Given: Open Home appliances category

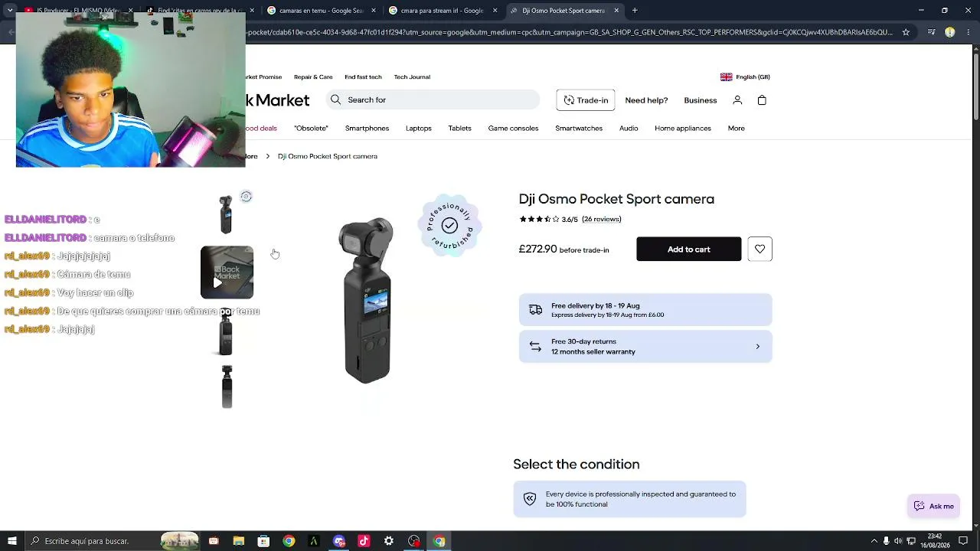Looking at the screenshot, I should pos(683,129).
